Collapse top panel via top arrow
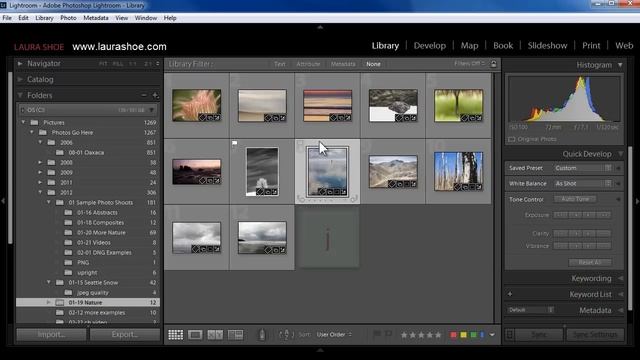The width and height of the screenshot is (640, 360). tap(320, 27)
